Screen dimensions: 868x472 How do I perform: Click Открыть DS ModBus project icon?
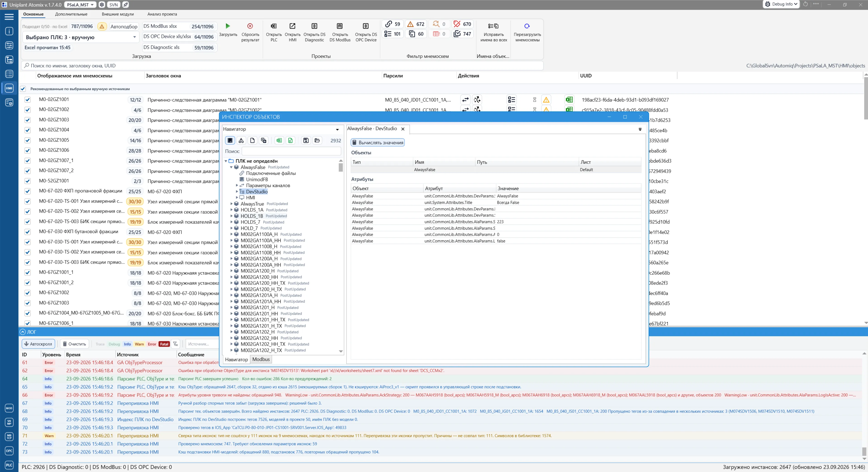[340, 26]
